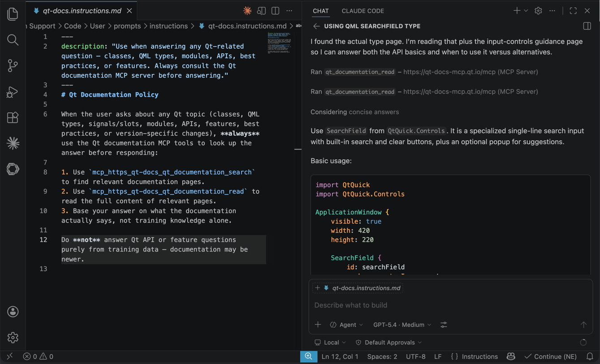Image resolution: width=600 pixels, height=364 pixels.
Task: Open the chat panel's more actions ellipsis
Action: pyautogui.click(x=552, y=11)
